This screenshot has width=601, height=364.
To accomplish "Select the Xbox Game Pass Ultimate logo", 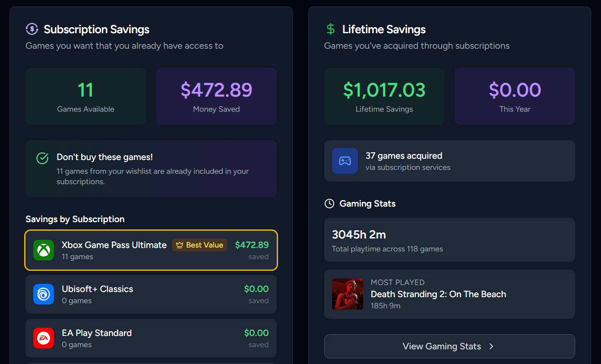I will pyautogui.click(x=43, y=250).
